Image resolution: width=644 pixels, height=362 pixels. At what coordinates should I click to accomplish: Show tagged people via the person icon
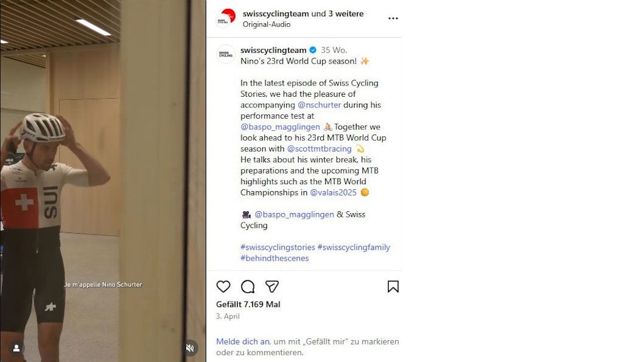[16, 348]
